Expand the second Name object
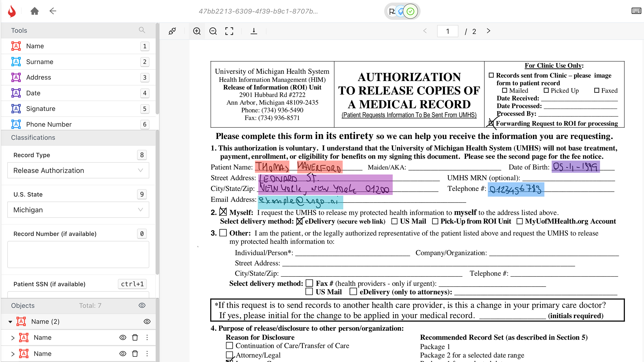This screenshot has width=644, height=362. coord(13,354)
